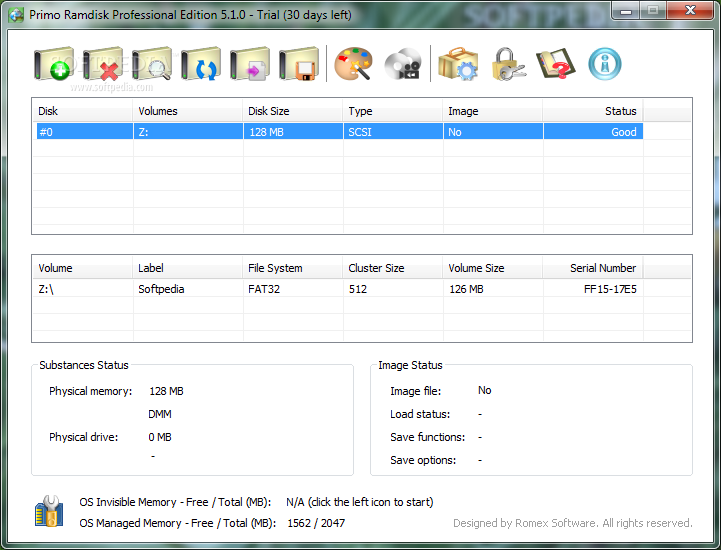Click the refresh disk blue arrows icon
The width and height of the screenshot is (721, 550).
point(201,64)
